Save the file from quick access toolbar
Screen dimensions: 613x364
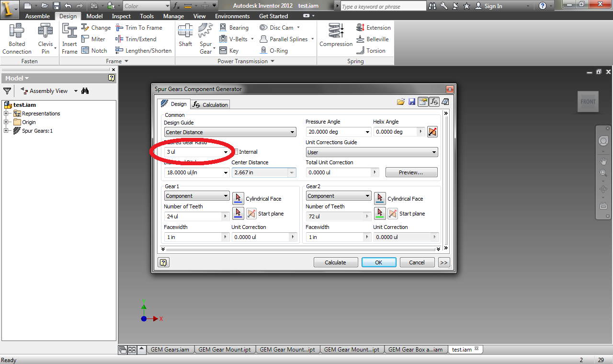[x=56, y=6]
